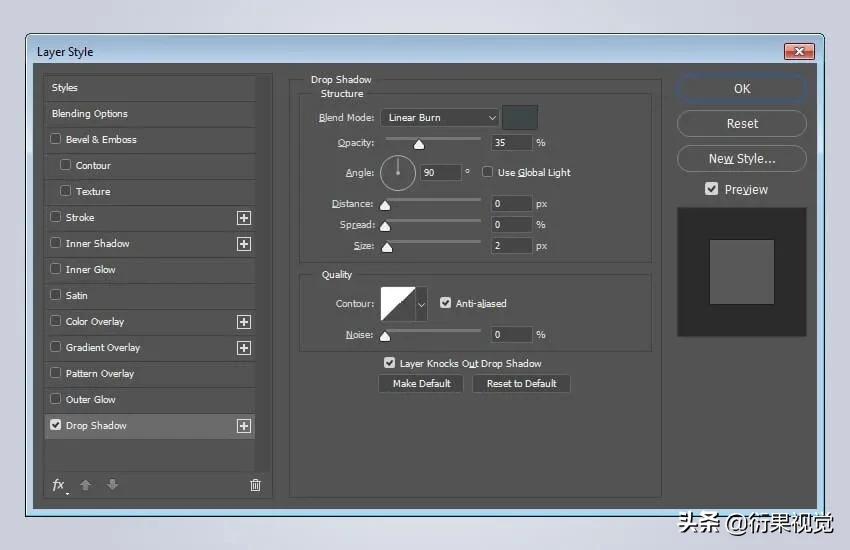This screenshot has height=550, width=850.
Task: Tick the Texture checkbox
Action: point(66,191)
